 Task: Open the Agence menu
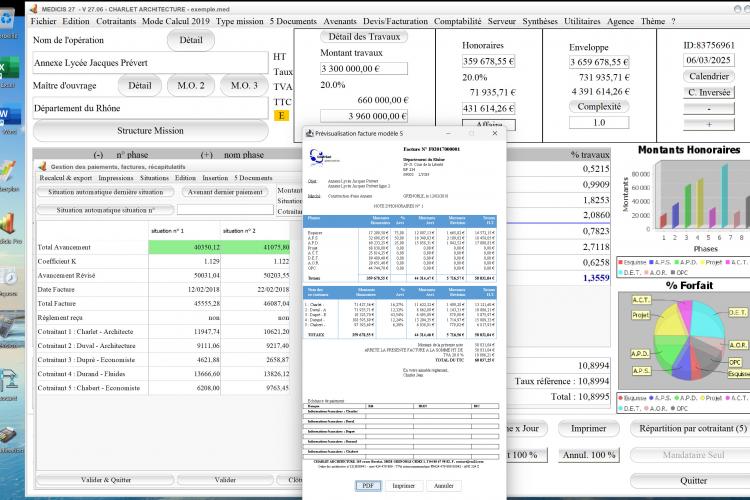620,21
